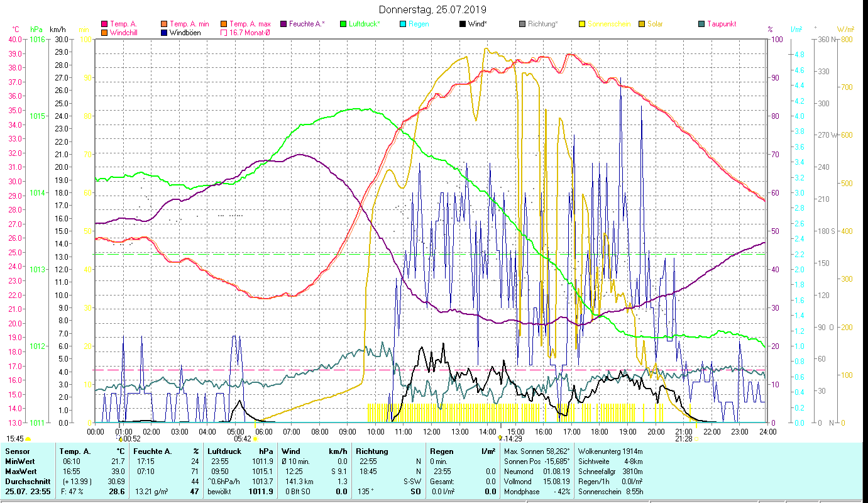Click the pink Temp. A. legend square
Screen dimensions: 868x503
click(104, 25)
